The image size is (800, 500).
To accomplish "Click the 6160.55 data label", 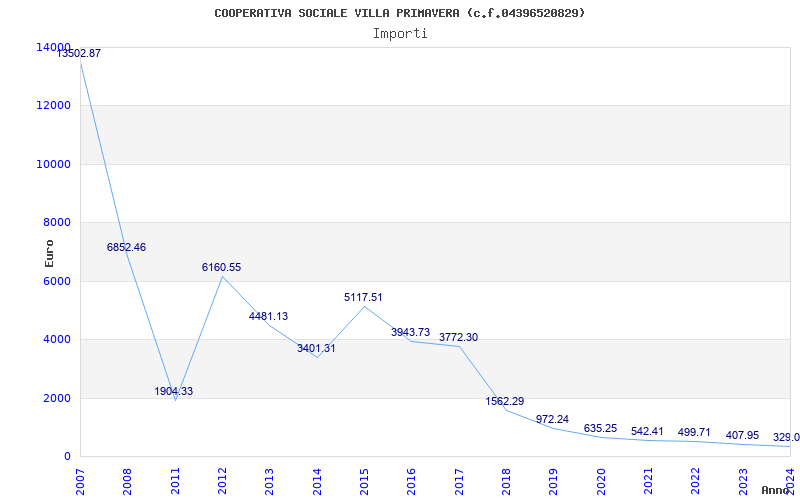I will pos(221,267).
